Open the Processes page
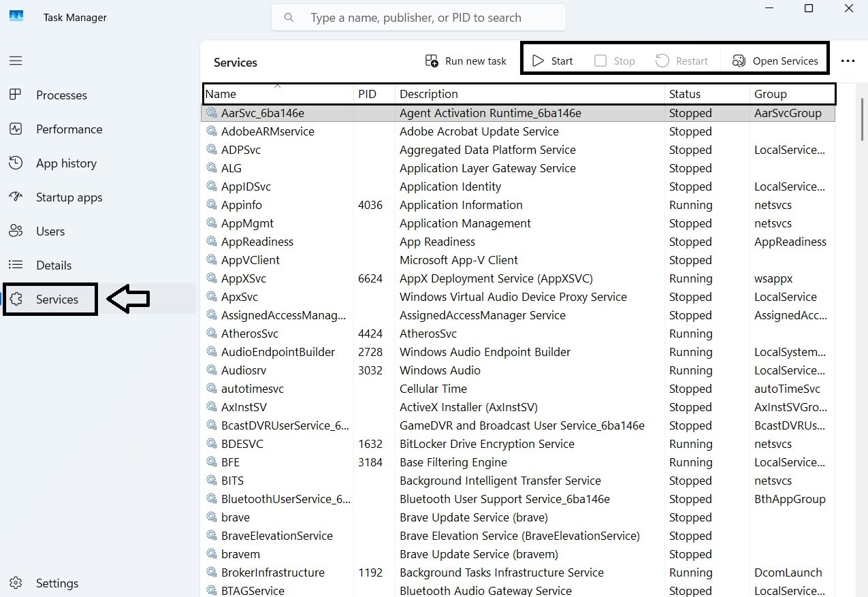Screen dimensions: 868x597 (x=49, y=95)
